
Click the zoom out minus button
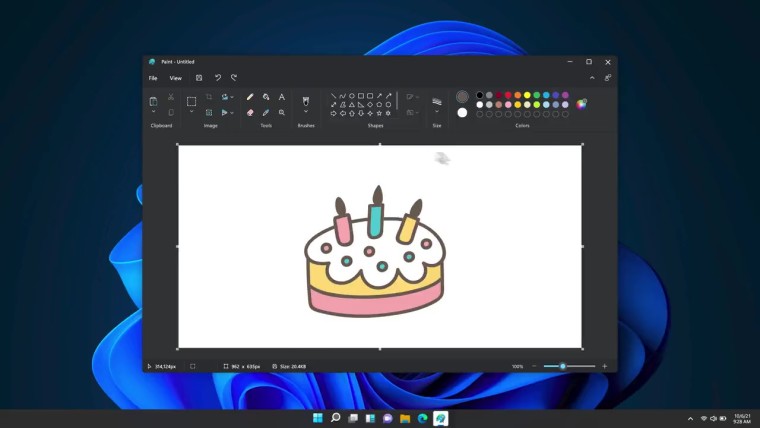[x=534, y=366]
